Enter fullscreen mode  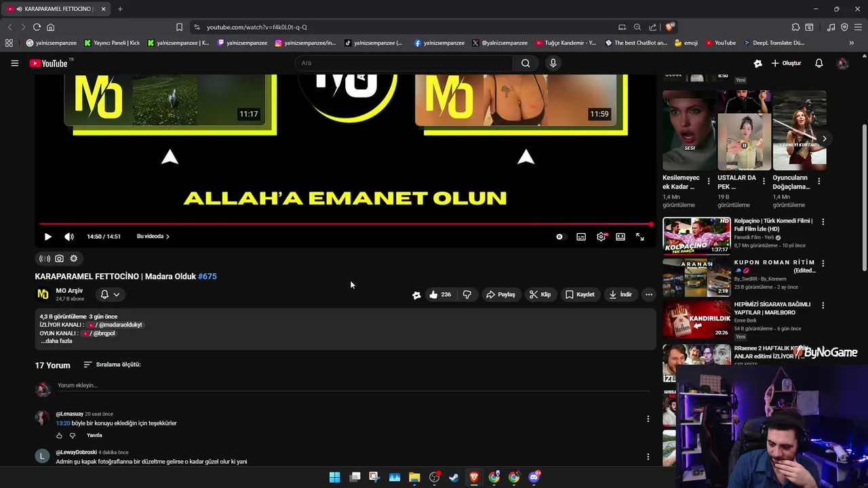[639, 237]
